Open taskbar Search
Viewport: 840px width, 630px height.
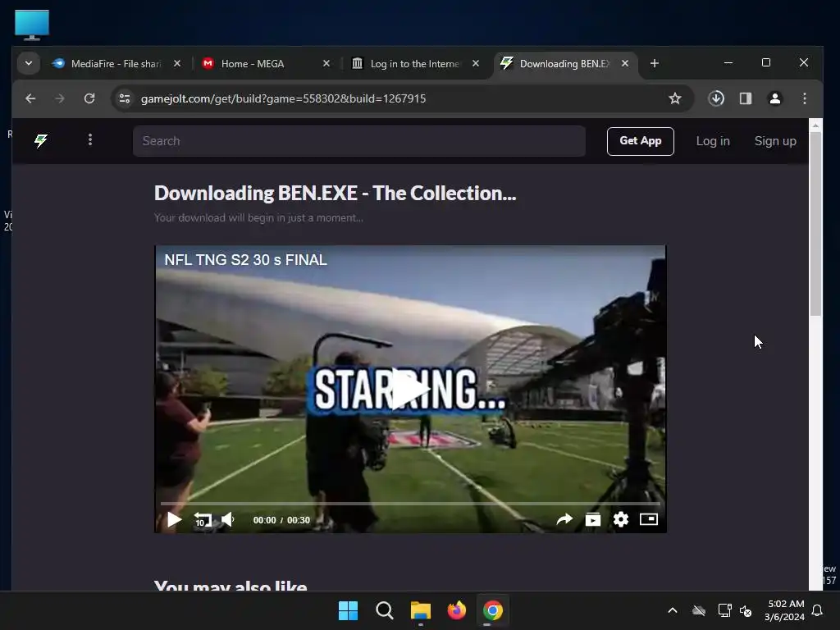click(x=385, y=610)
